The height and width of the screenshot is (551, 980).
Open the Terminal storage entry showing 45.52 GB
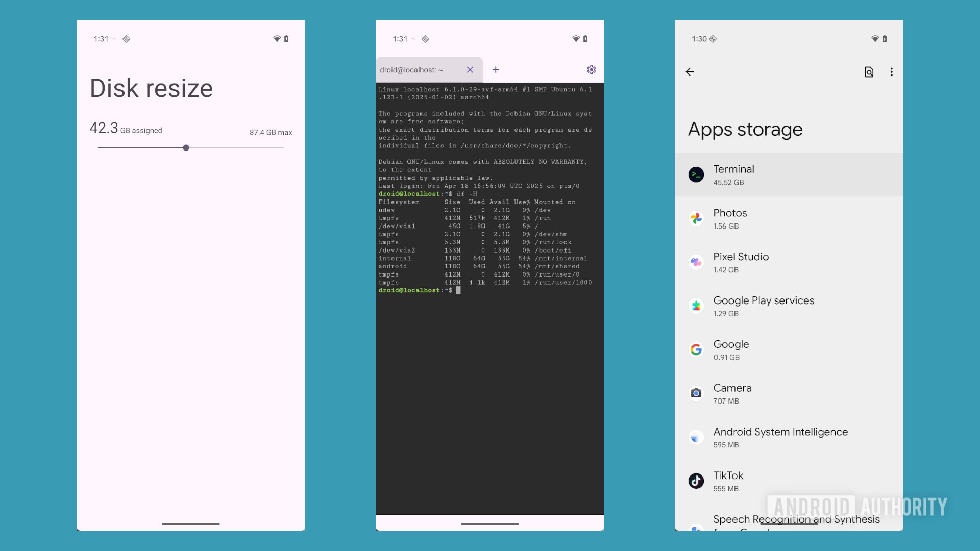pos(789,174)
